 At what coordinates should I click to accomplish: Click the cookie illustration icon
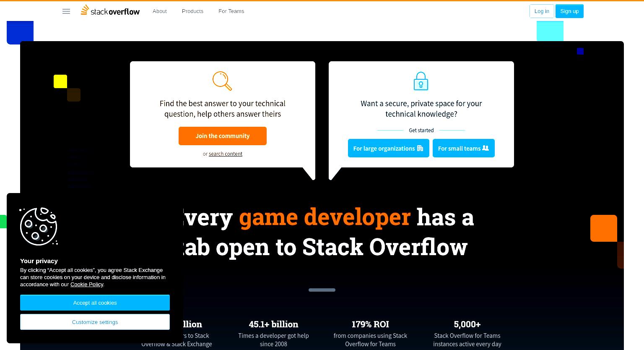[x=39, y=227]
